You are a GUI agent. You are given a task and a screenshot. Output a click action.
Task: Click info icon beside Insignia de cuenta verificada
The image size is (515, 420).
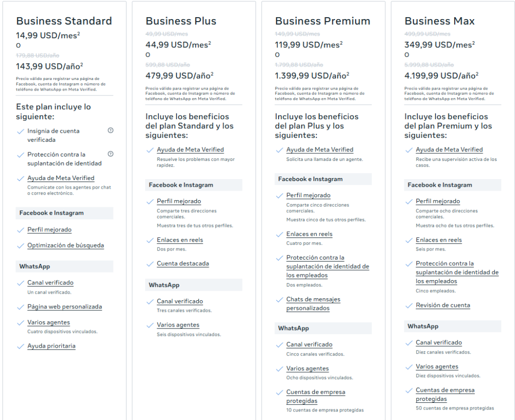click(x=111, y=130)
